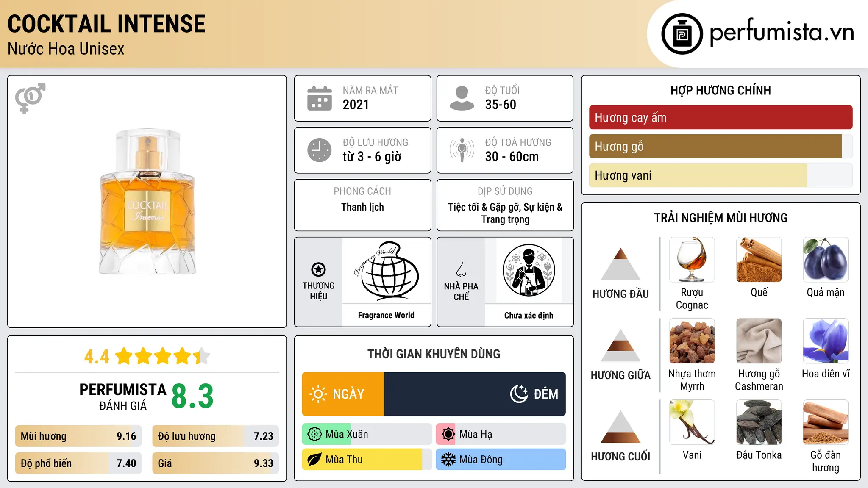Image resolution: width=868 pixels, height=488 pixels.
Task: Click the pyramid icon above Hương giữa
Action: (x=620, y=345)
